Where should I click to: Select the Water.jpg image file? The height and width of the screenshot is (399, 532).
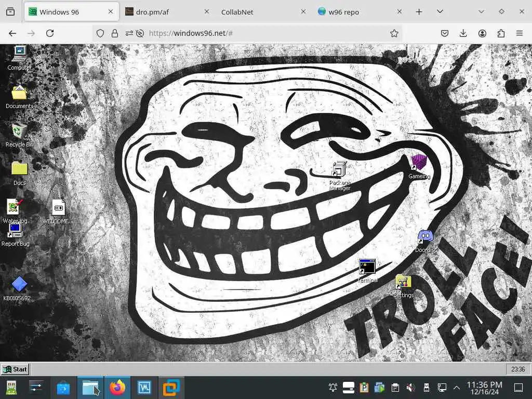15,211
